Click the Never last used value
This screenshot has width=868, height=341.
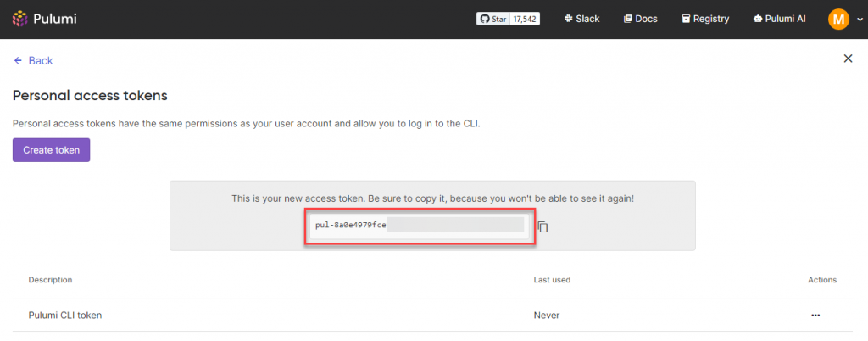pyautogui.click(x=547, y=315)
